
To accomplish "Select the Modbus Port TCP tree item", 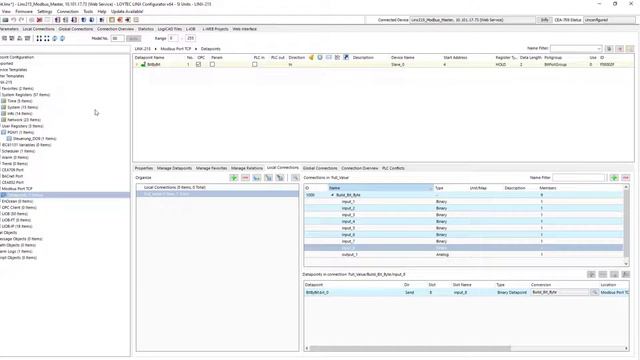I will tap(17, 189).
